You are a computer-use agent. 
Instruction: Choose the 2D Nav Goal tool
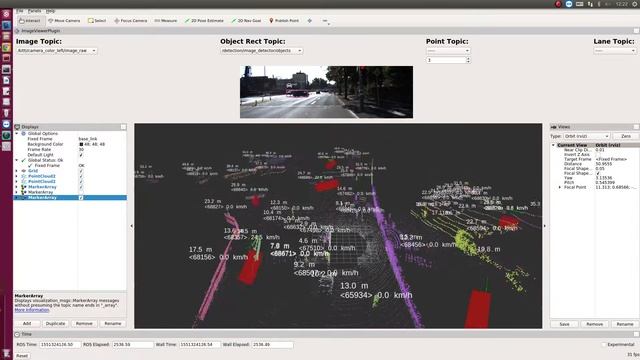pyautogui.click(x=246, y=20)
